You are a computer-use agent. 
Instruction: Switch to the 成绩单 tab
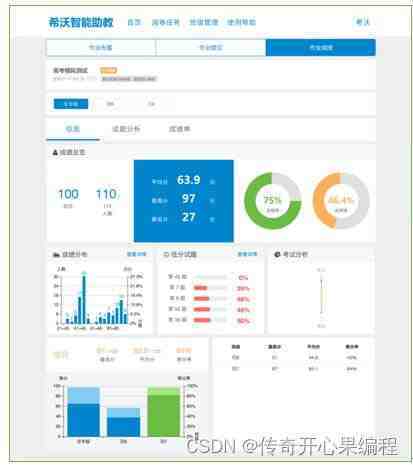(x=179, y=129)
